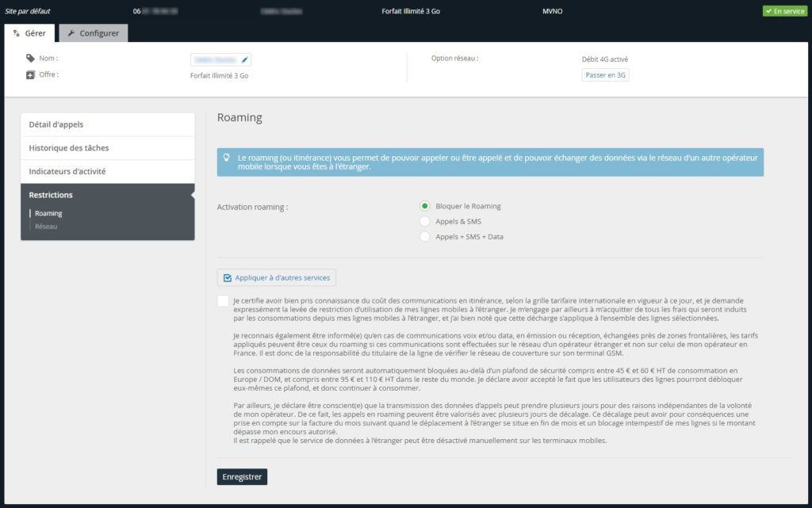Click the Passer en 3G button
This screenshot has width=812, height=508.
click(x=605, y=75)
